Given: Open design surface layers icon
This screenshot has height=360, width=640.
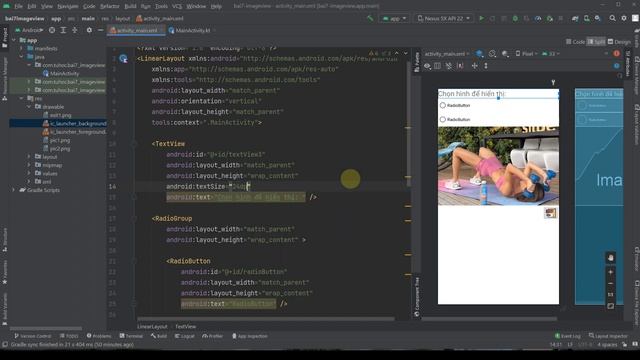Looking at the screenshot, I should coord(480,53).
